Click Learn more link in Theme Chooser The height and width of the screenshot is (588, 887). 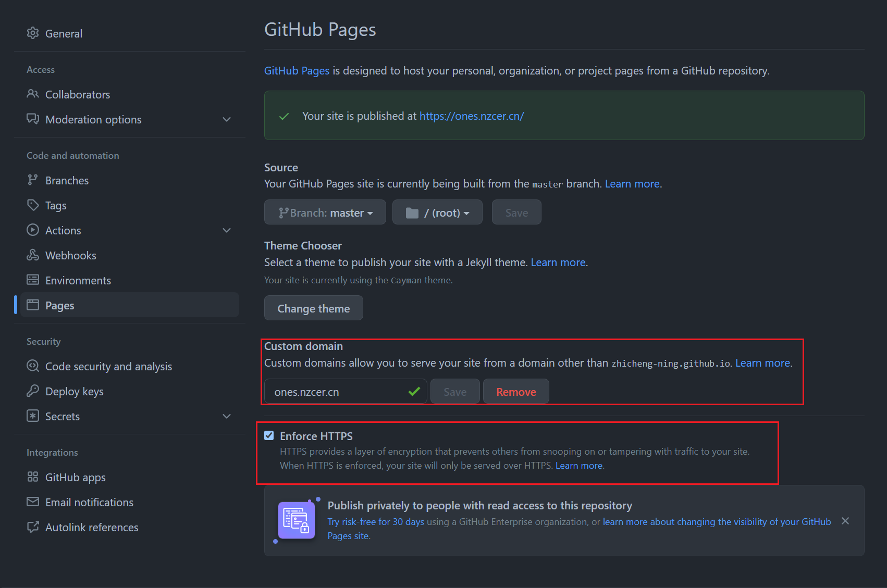(558, 262)
